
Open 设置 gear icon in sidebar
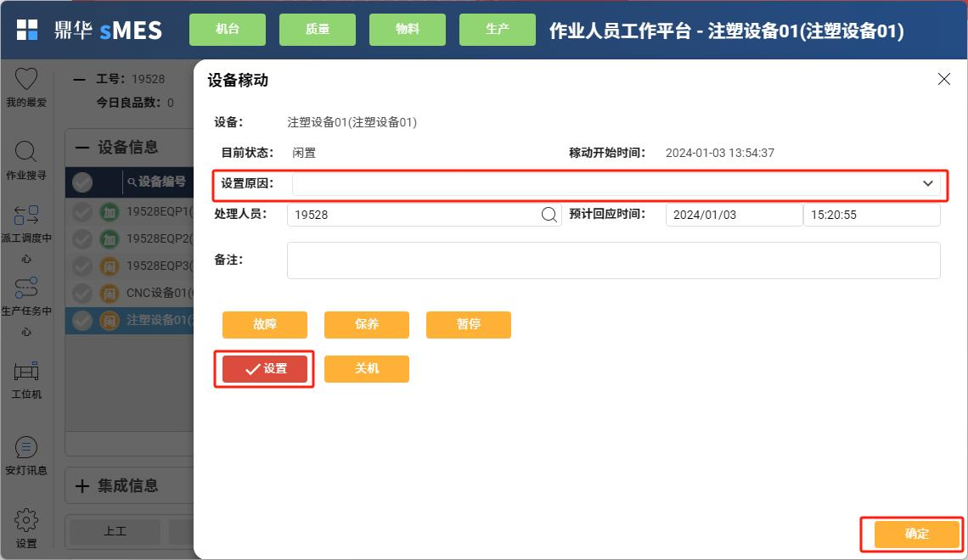pos(26,520)
